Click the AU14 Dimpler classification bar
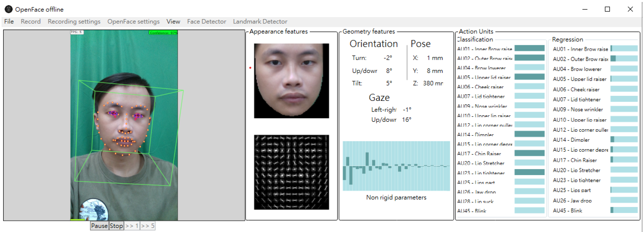The image size is (644, 232). [x=529, y=134]
